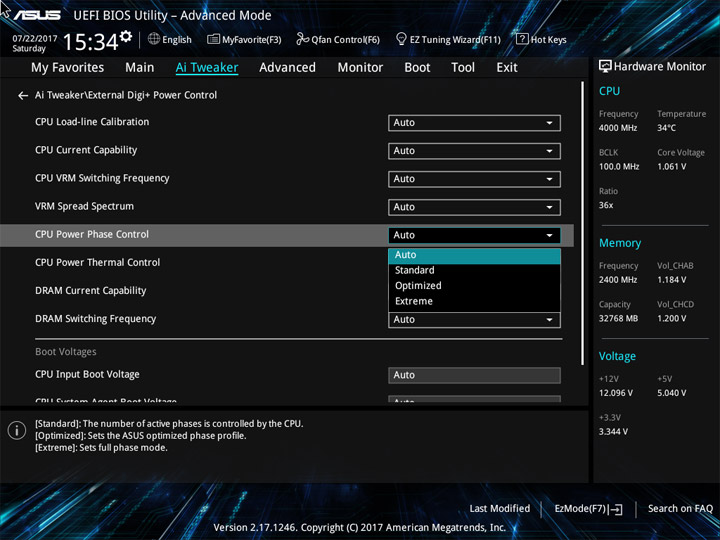Click the 15:34 clock display
Viewport: 720px width, 540px height.
[x=90, y=42]
